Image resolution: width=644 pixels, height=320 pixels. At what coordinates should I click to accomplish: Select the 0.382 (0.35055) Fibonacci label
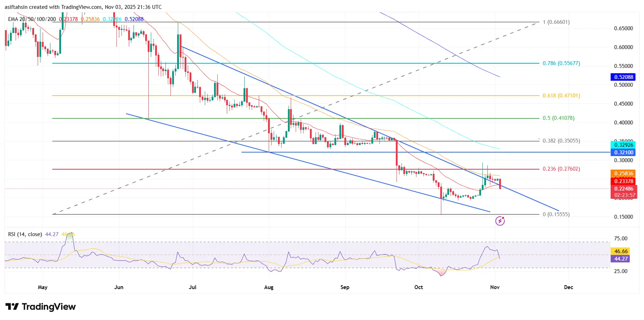pos(561,141)
